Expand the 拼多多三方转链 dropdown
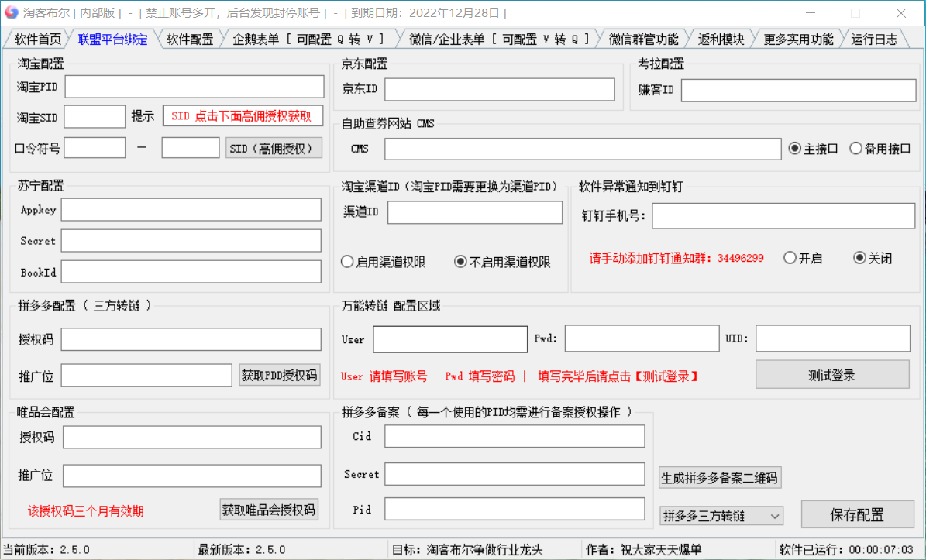Image resolution: width=926 pixels, height=560 pixels. pyautogui.click(x=721, y=516)
